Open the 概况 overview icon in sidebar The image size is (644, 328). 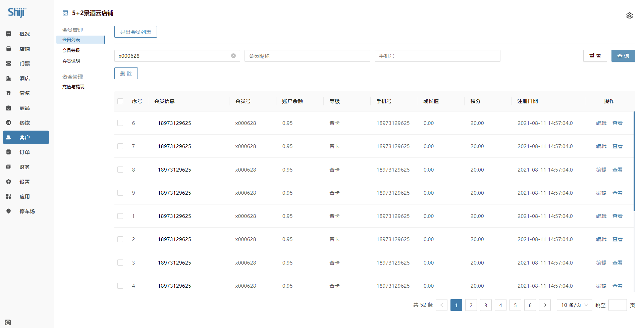(9, 34)
